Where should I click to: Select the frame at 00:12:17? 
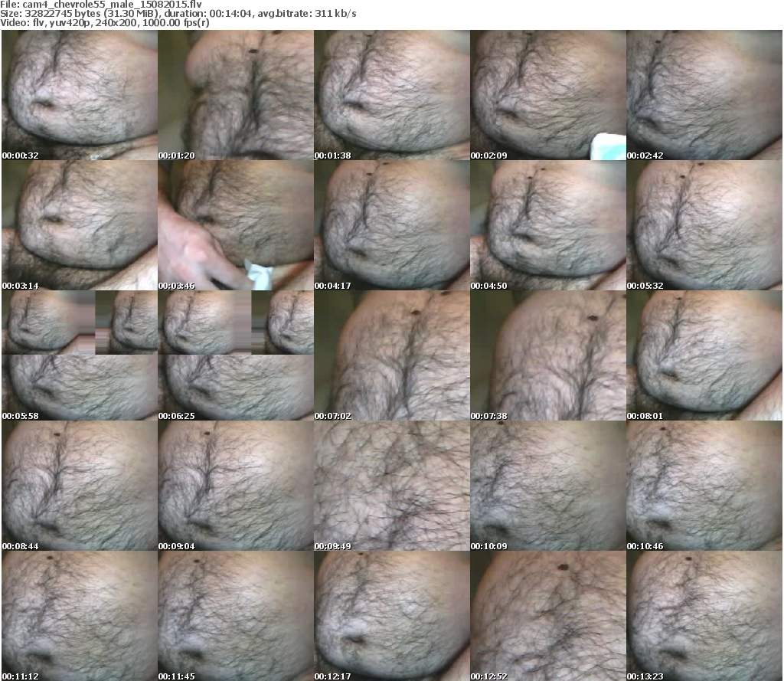[x=391, y=616]
